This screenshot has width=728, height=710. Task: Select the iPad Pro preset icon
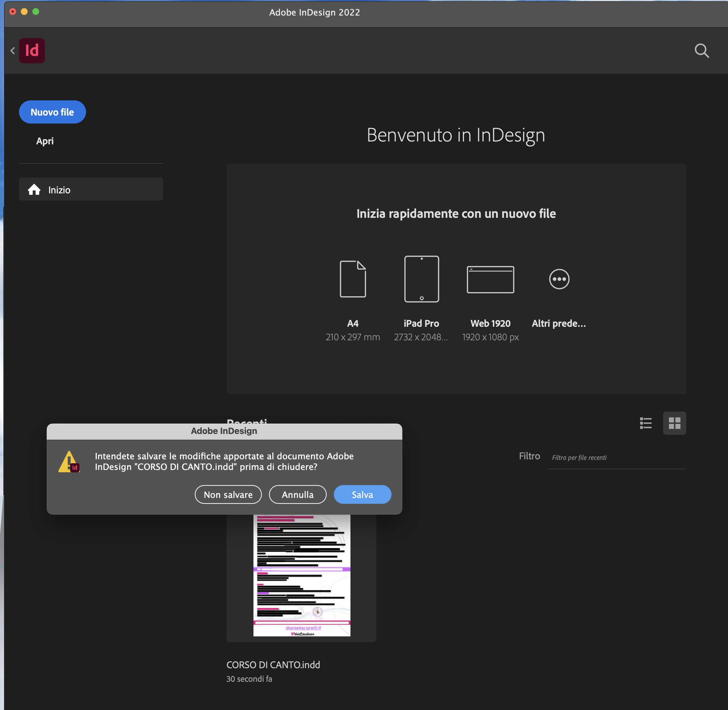421,279
